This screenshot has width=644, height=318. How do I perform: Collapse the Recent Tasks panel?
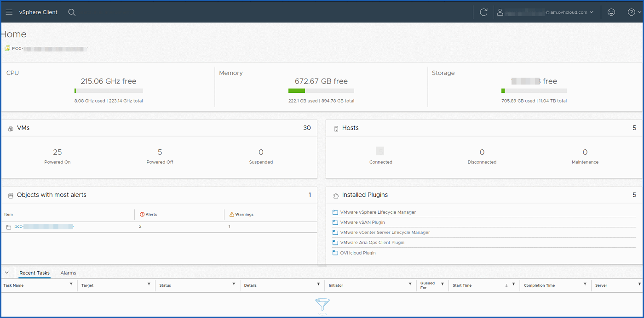[x=7, y=272]
